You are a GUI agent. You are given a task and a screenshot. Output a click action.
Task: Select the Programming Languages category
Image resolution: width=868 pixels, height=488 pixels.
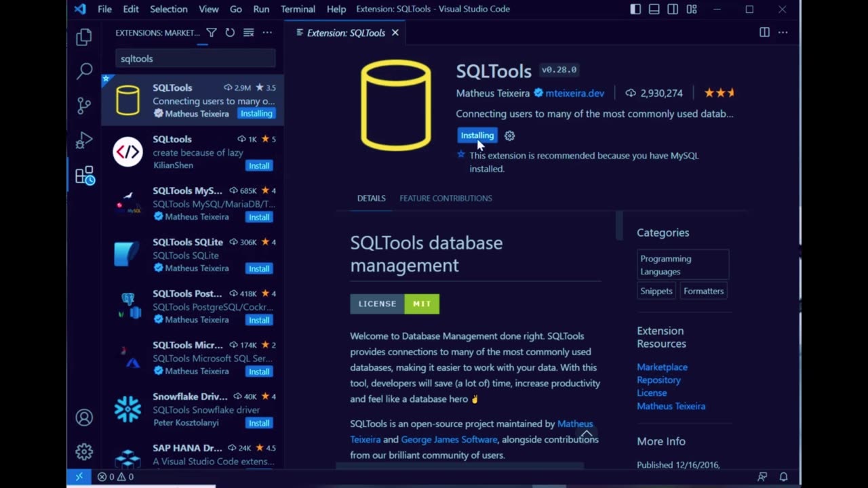pyautogui.click(x=684, y=265)
